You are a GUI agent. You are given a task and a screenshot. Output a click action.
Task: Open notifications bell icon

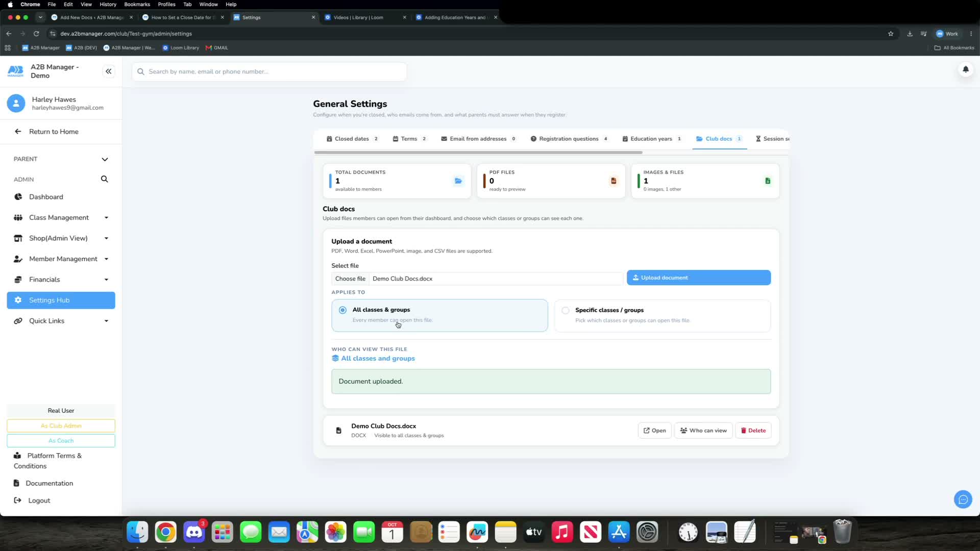(x=965, y=69)
